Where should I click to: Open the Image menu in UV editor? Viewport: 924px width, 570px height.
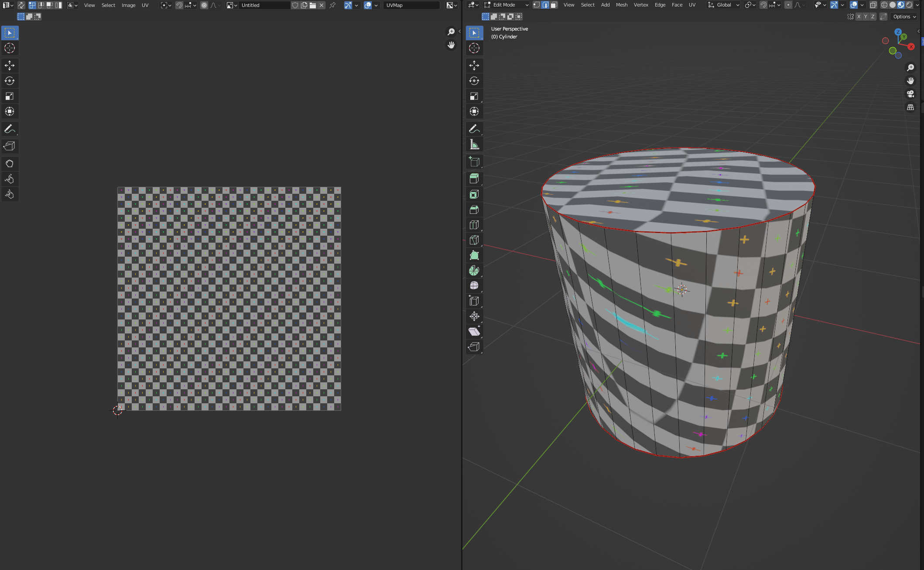[128, 5]
